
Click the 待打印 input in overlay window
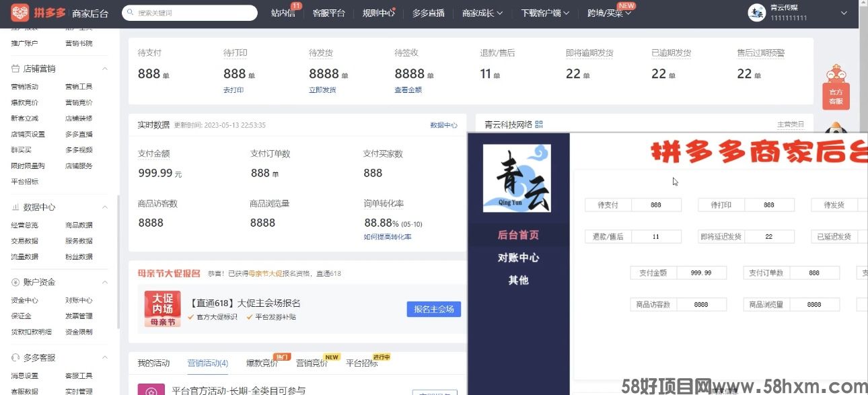click(769, 205)
